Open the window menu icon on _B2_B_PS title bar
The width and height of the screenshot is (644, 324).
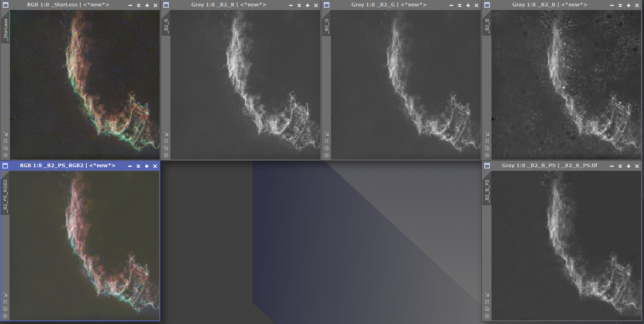point(488,166)
